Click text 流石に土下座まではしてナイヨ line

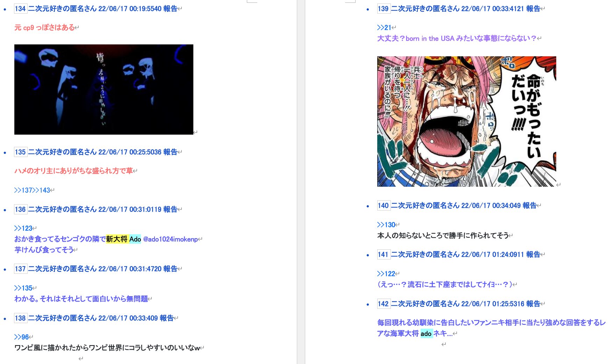point(445,285)
